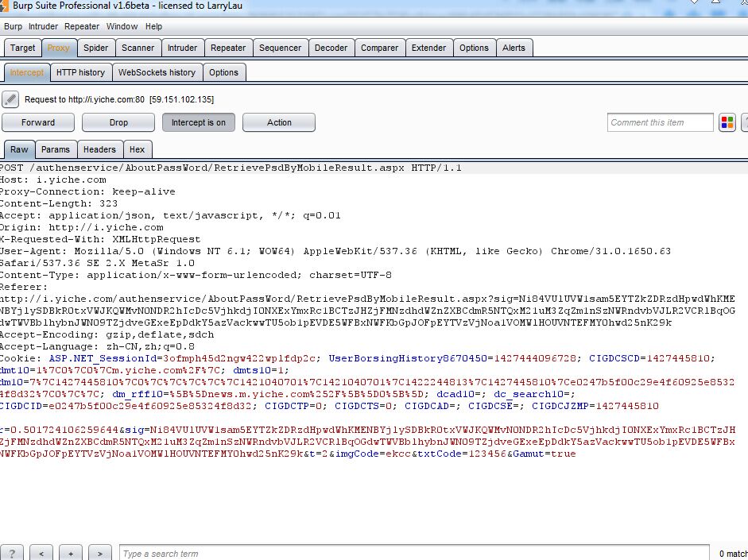Open the Help menu

pos(153,27)
